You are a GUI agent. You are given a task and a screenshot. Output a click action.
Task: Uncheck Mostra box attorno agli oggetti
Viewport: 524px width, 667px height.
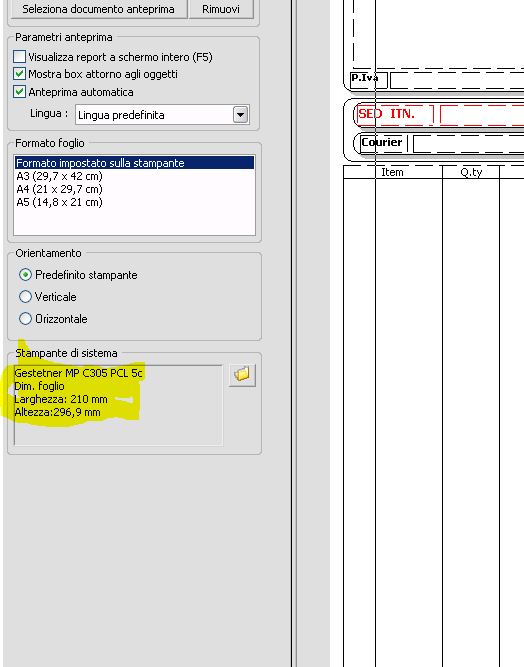click(x=19, y=74)
